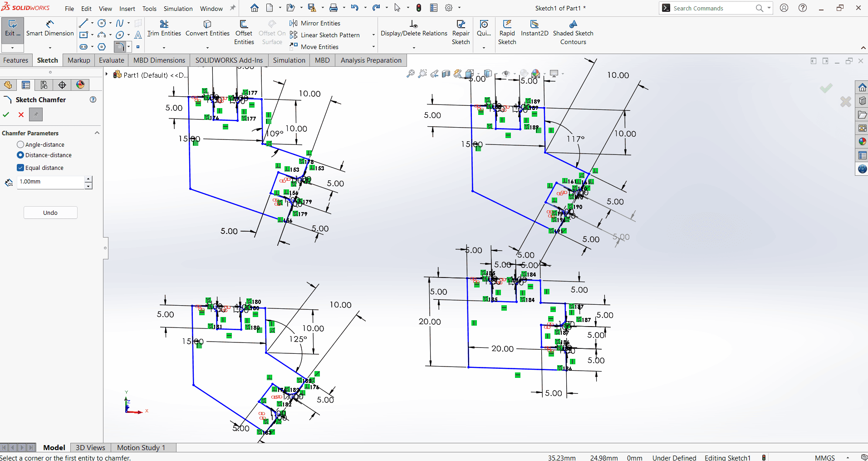This screenshot has height=461, width=868.
Task: Collapse the Chamfer Parameters section
Action: coord(97,133)
